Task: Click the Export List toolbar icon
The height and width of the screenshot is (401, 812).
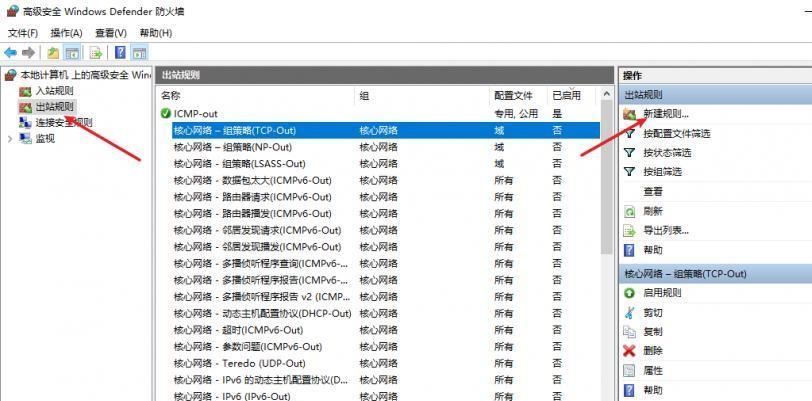Action: tap(96, 52)
